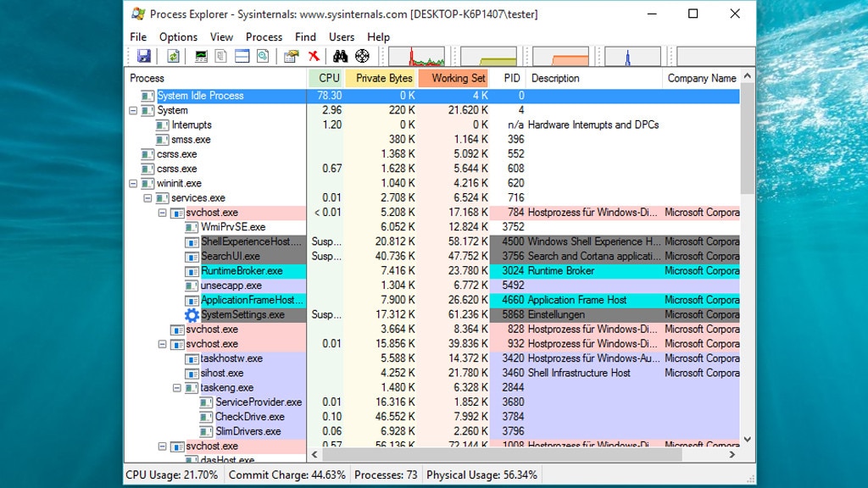Viewport: 868px width, 488px height.
Task: Save the process list to file
Action: (144, 55)
